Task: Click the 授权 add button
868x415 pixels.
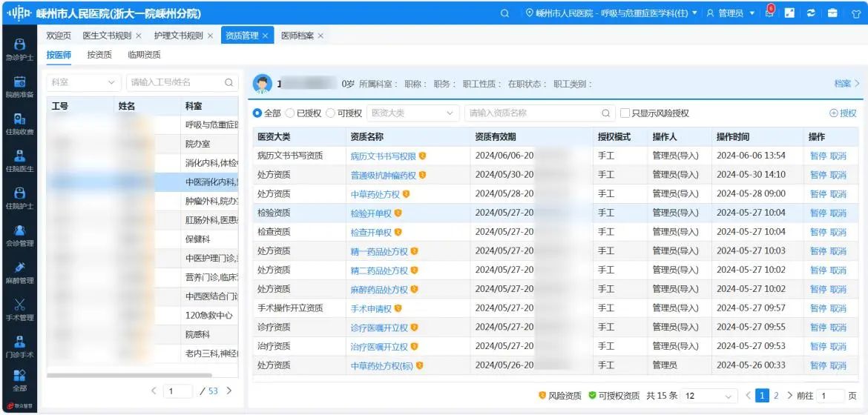Action: pos(843,113)
